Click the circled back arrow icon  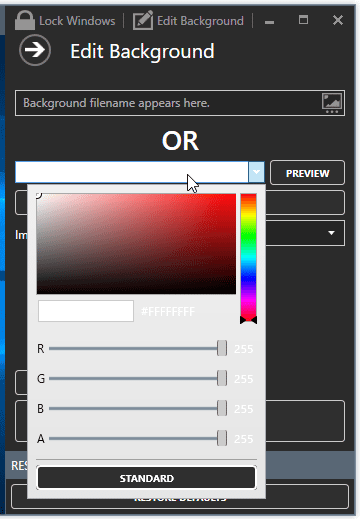pyautogui.click(x=35, y=50)
